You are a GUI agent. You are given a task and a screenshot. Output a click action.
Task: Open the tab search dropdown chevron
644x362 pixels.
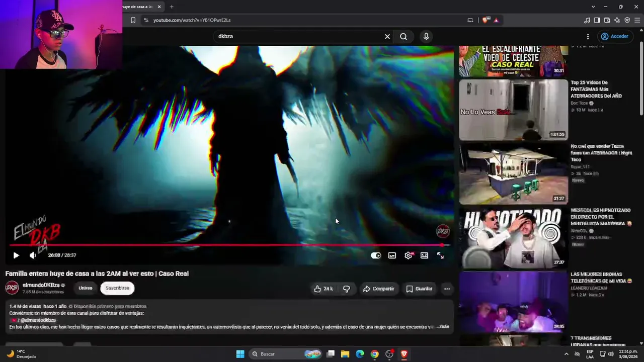593,7
